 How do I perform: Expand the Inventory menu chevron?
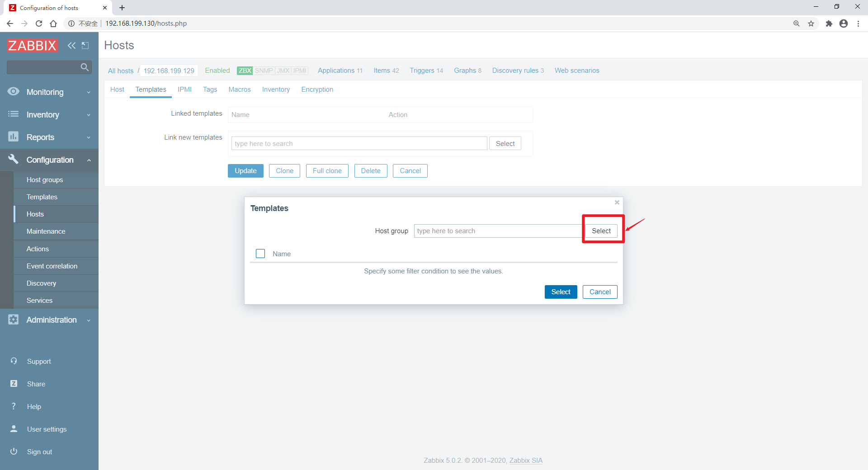click(89, 115)
